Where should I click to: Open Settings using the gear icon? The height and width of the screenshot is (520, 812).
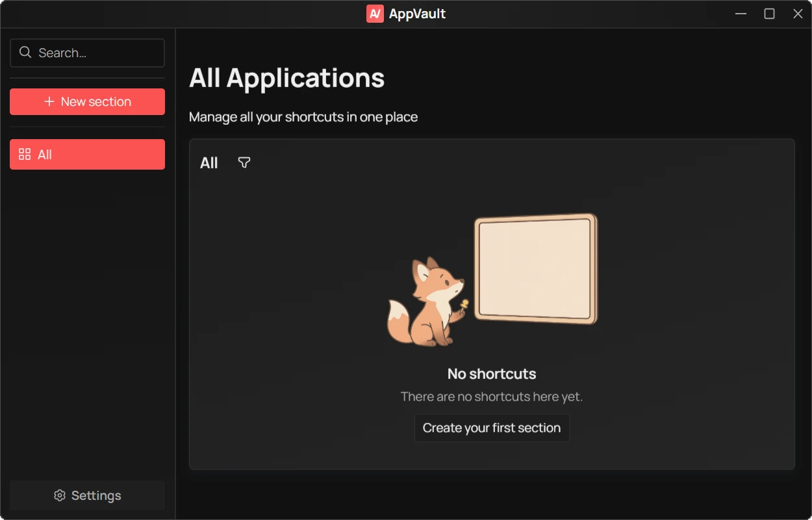click(59, 495)
